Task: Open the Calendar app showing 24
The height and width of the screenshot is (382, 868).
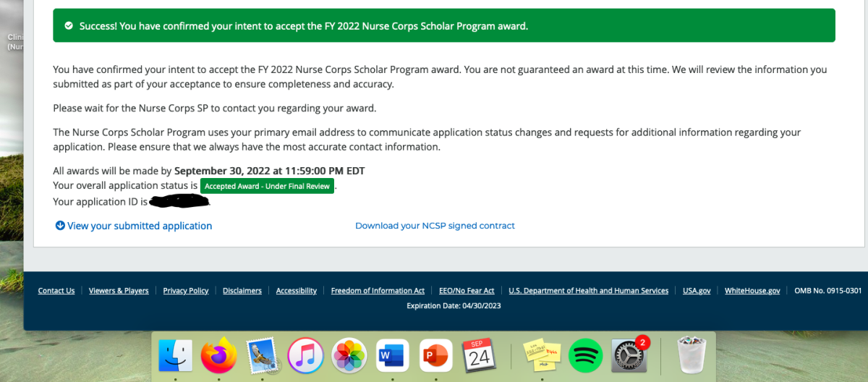Action: (x=479, y=356)
